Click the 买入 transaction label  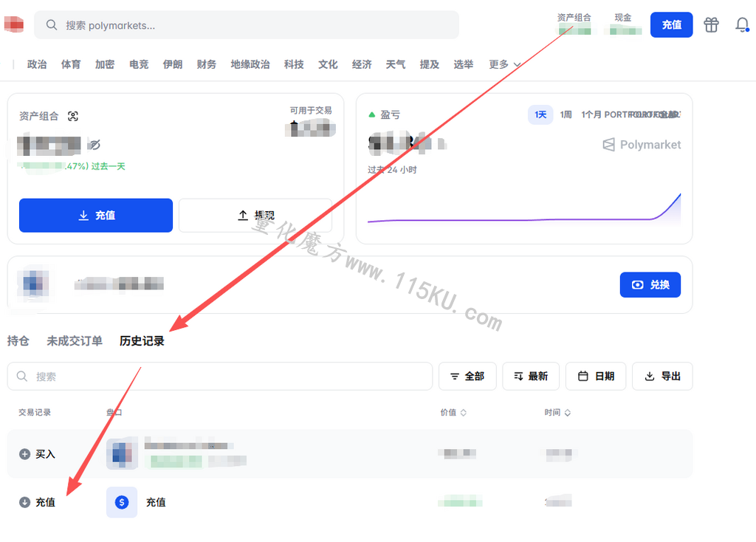click(x=45, y=454)
